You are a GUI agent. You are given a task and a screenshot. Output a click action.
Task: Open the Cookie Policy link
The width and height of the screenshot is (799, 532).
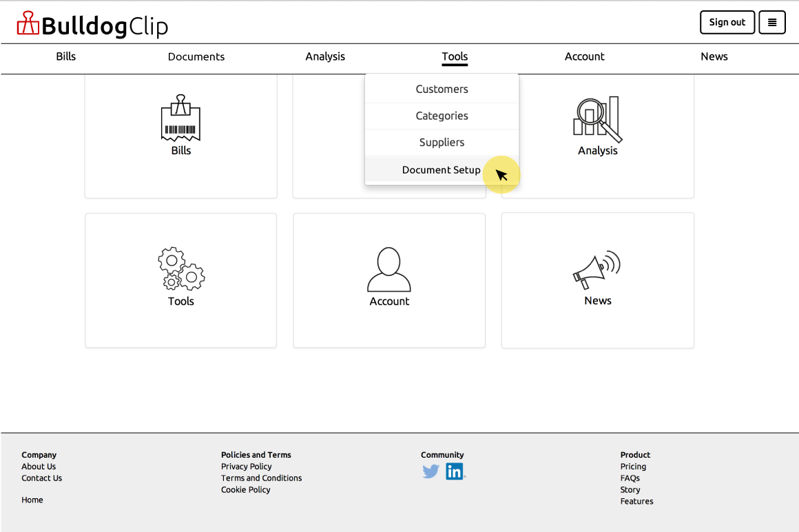point(246,490)
